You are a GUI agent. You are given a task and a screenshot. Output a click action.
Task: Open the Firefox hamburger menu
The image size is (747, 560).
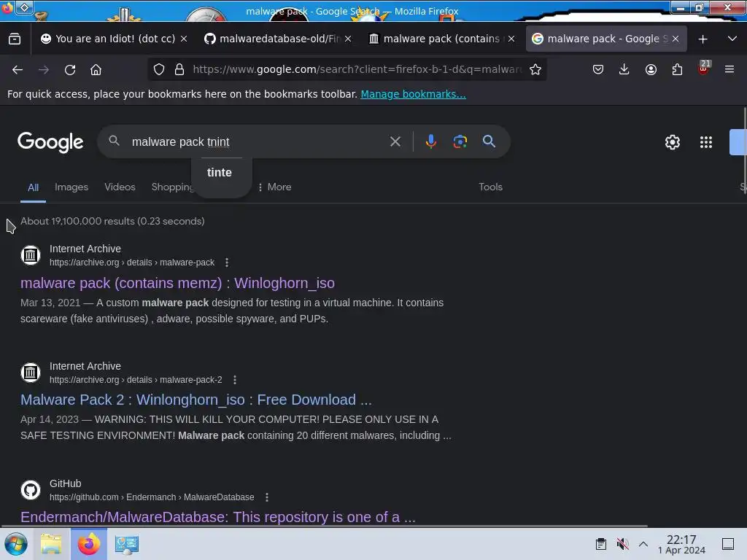pyautogui.click(x=729, y=69)
